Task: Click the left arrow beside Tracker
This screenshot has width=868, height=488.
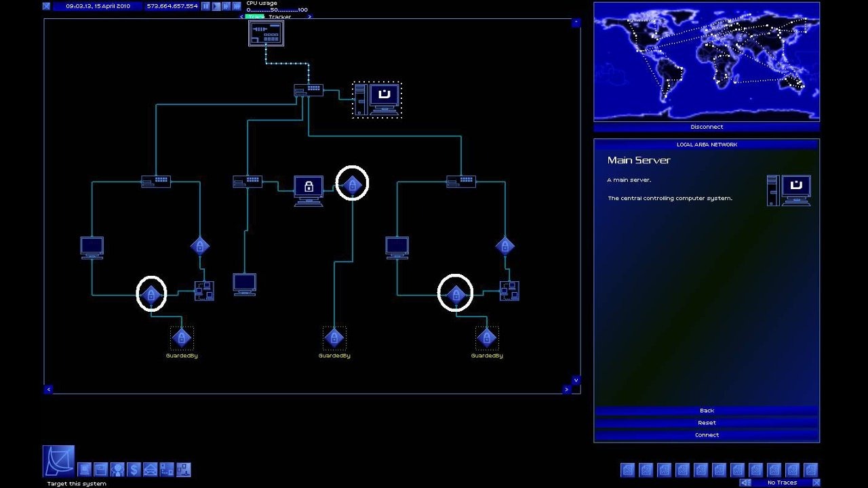Action: 242,17
